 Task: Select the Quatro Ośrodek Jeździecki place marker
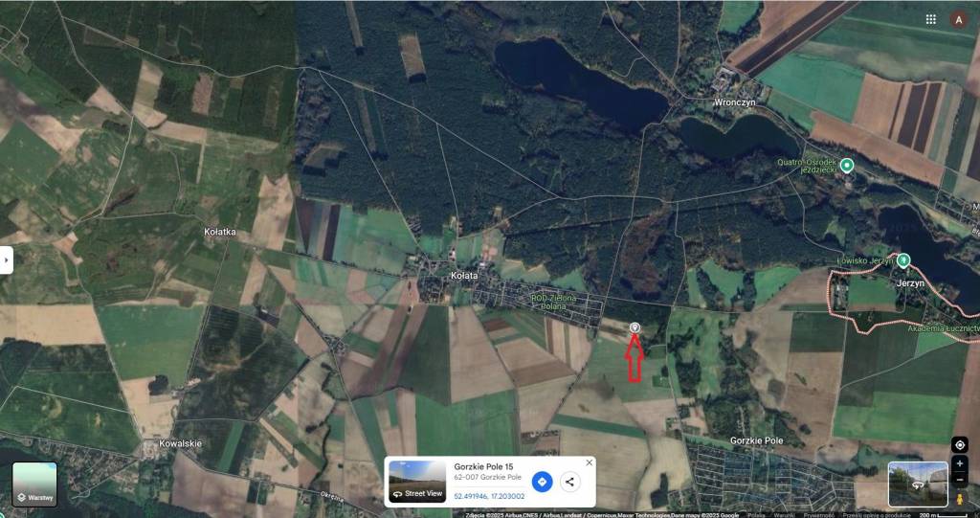(x=847, y=165)
